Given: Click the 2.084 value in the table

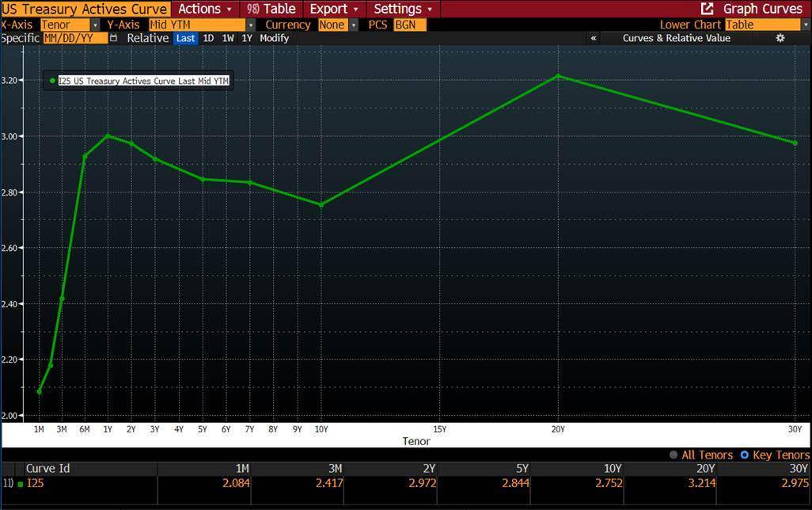Looking at the screenshot, I should pyautogui.click(x=236, y=483).
